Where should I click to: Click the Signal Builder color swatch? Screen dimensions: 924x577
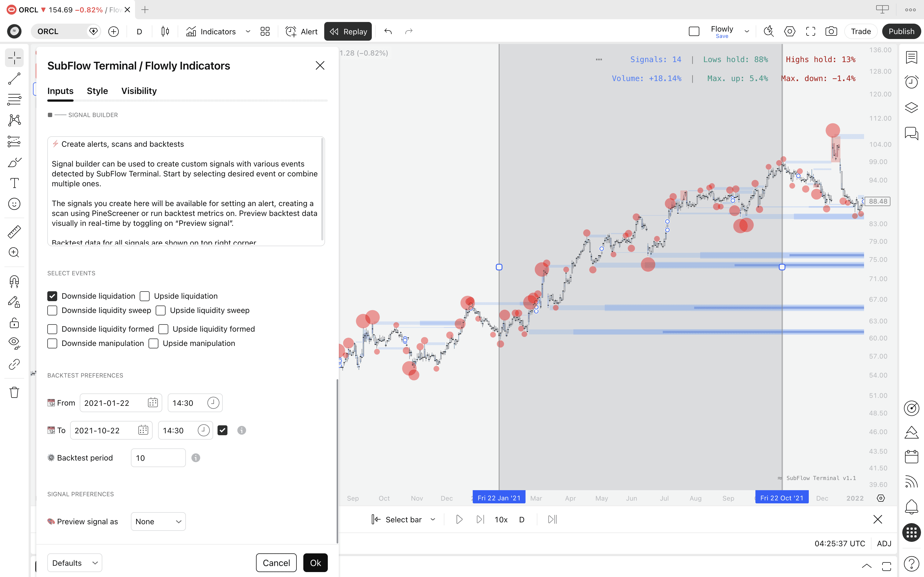(x=50, y=115)
